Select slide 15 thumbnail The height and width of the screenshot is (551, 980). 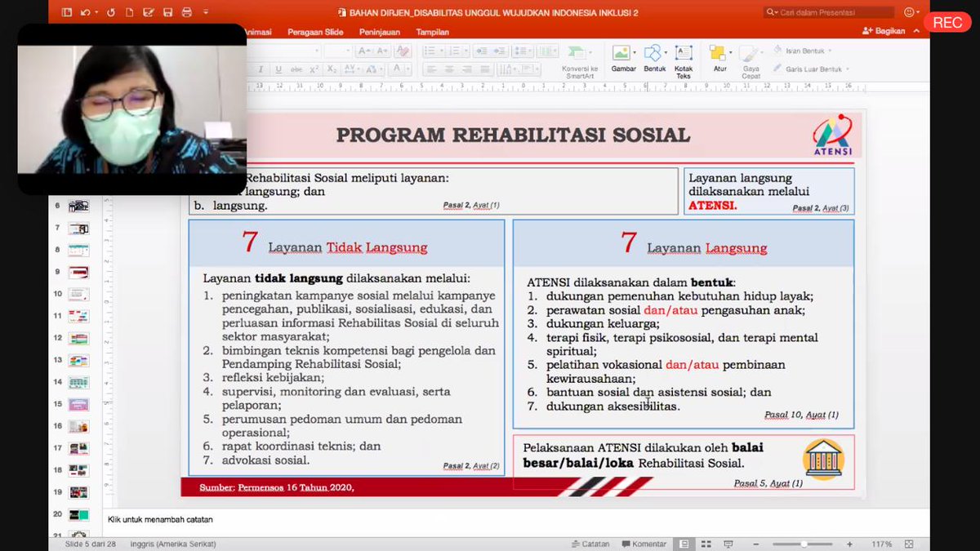(78, 404)
